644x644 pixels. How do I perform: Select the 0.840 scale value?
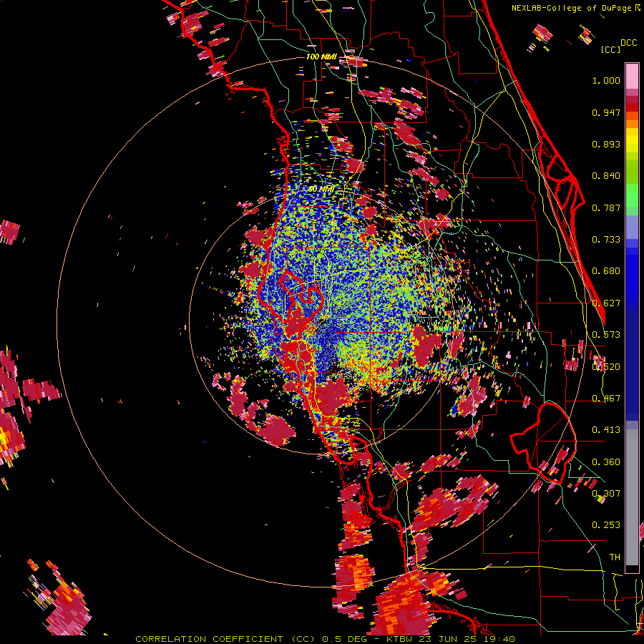[x=606, y=176]
